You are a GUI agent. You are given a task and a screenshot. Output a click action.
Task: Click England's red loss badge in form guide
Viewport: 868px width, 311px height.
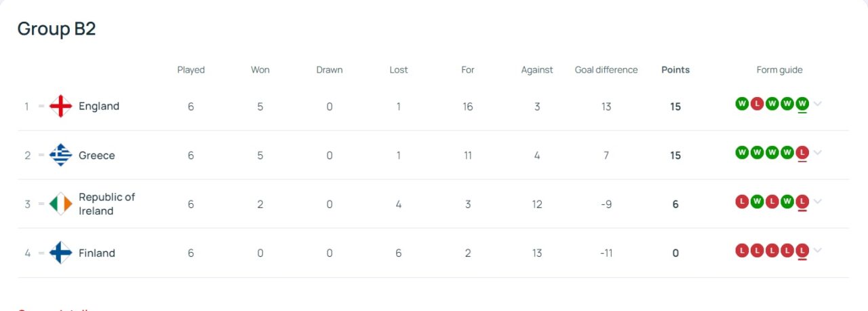pyautogui.click(x=757, y=104)
